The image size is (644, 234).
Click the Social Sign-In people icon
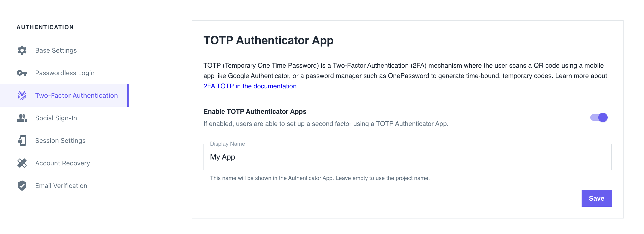[22, 118]
